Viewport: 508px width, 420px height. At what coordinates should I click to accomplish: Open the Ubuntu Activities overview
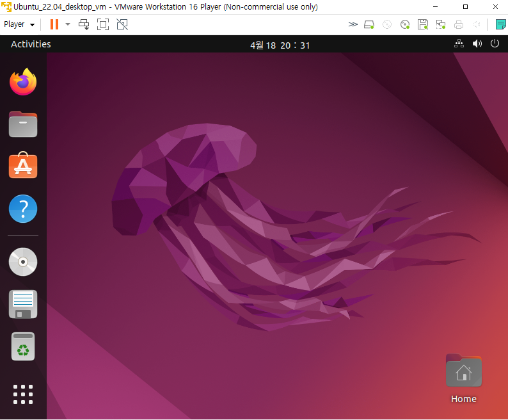31,44
